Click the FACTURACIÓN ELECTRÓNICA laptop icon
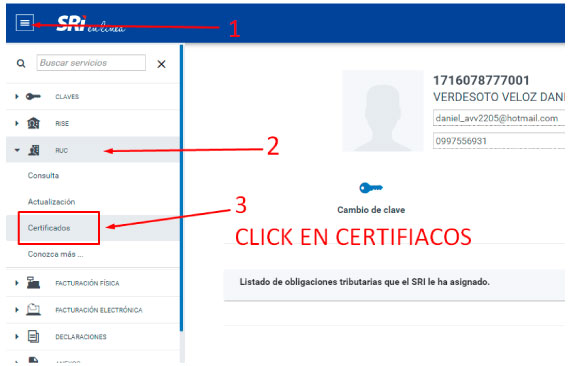 33,309
